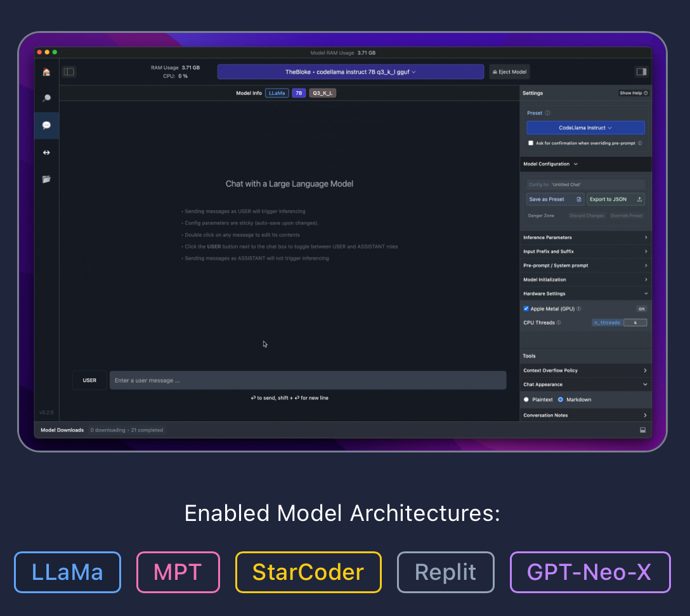Screen dimensions: 690x616
Task: Focus the user message input box
Action: point(308,380)
